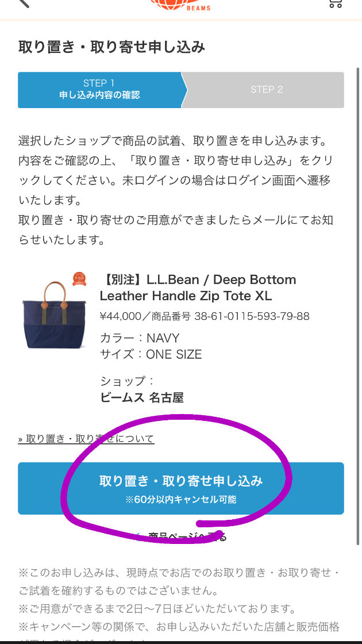Tap the navy tote bag thumbnail
362x644 pixels.
pyautogui.click(x=54, y=315)
